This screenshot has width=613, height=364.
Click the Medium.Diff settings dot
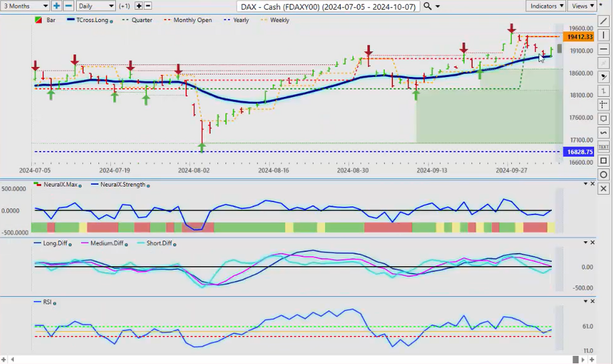click(x=126, y=244)
